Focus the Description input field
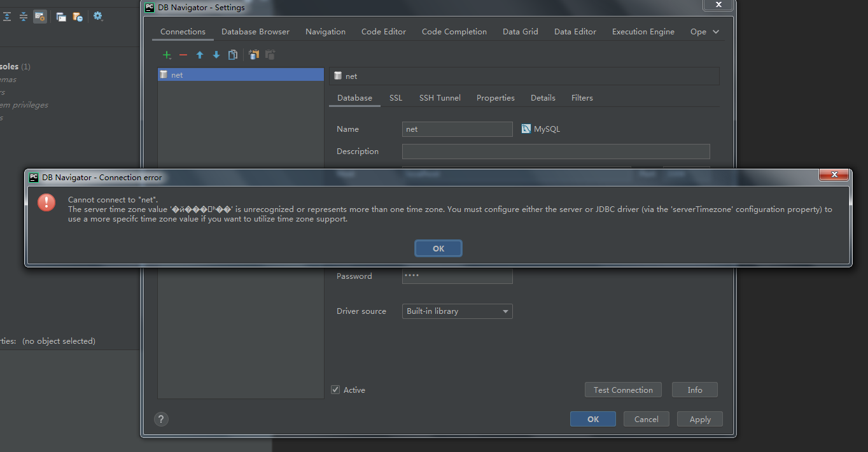The height and width of the screenshot is (452, 868). pos(556,152)
